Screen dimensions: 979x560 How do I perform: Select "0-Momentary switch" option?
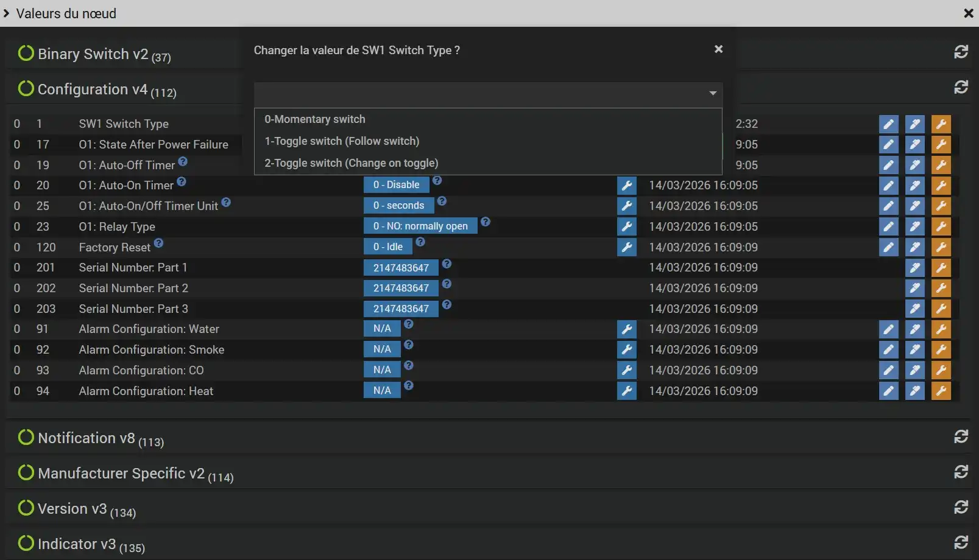point(315,119)
